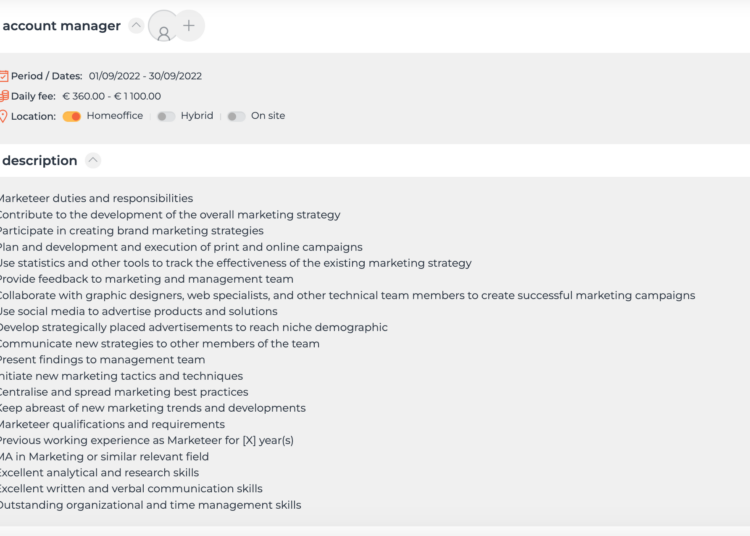The image size is (750, 536).
Task: Click the date range 01/09/2022 - 30/09/2022
Action: point(145,76)
